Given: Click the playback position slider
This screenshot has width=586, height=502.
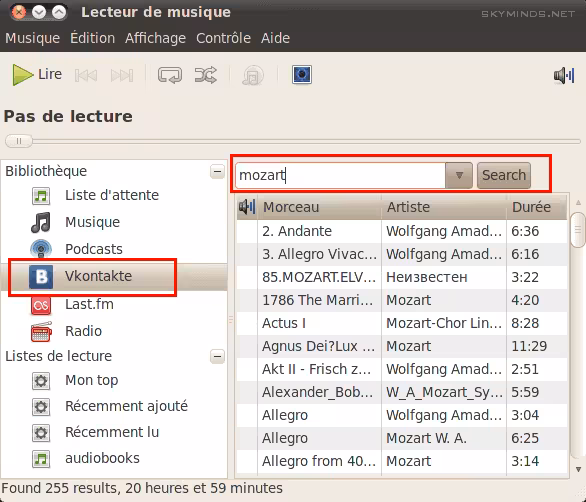Looking at the screenshot, I should 293,141.
